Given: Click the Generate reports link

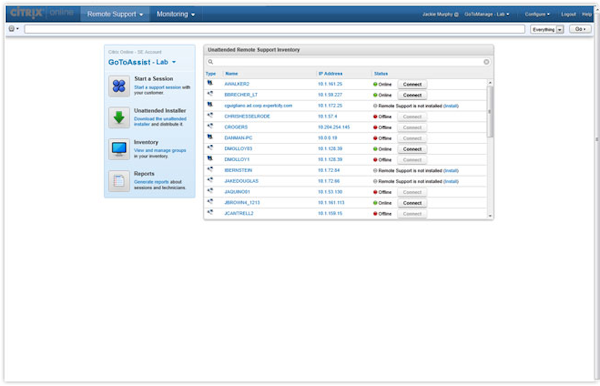Looking at the screenshot, I should 151,182.
